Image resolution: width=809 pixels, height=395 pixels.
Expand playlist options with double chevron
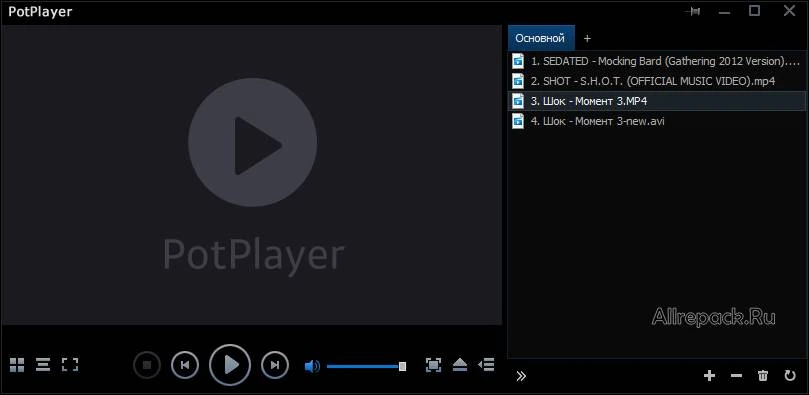point(521,376)
